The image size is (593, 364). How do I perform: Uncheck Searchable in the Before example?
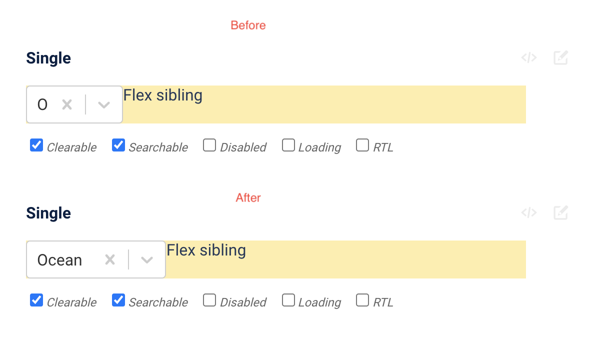click(118, 145)
